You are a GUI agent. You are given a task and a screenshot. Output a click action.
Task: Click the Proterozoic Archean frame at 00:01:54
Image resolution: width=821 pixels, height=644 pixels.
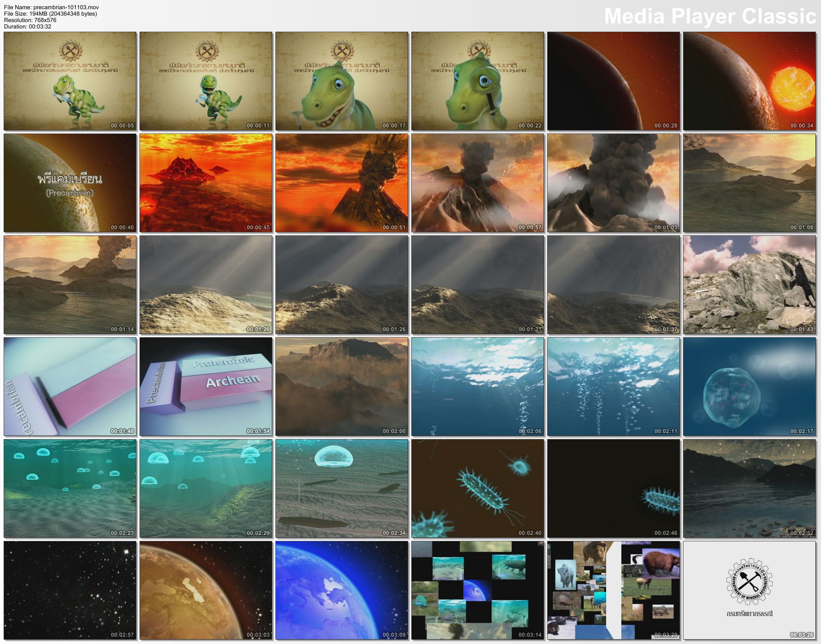click(x=206, y=387)
